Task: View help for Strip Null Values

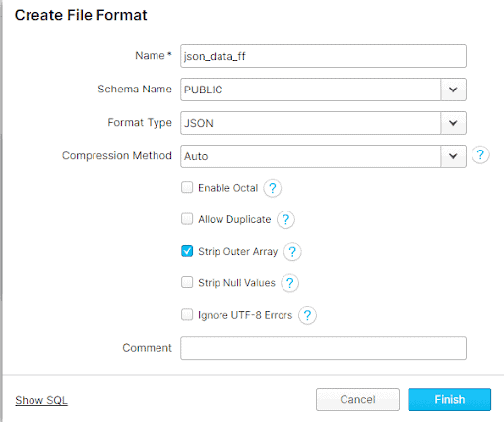Action: tap(289, 283)
